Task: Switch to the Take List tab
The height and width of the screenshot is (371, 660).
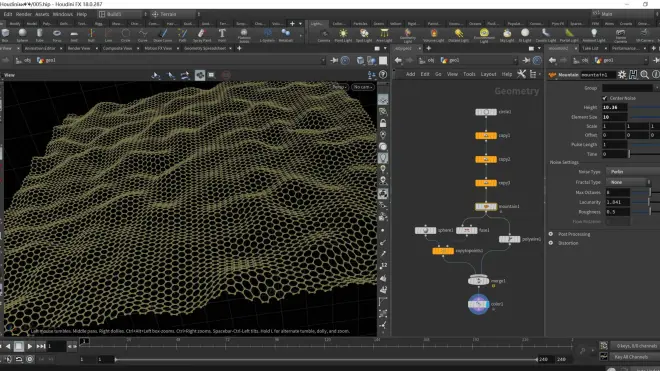Action: click(590, 48)
